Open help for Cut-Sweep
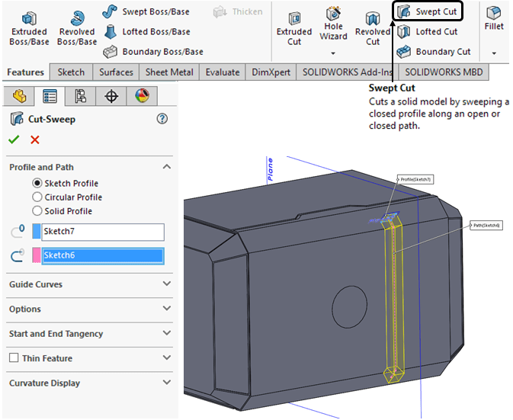The image size is (513, 420). [162, 119]
